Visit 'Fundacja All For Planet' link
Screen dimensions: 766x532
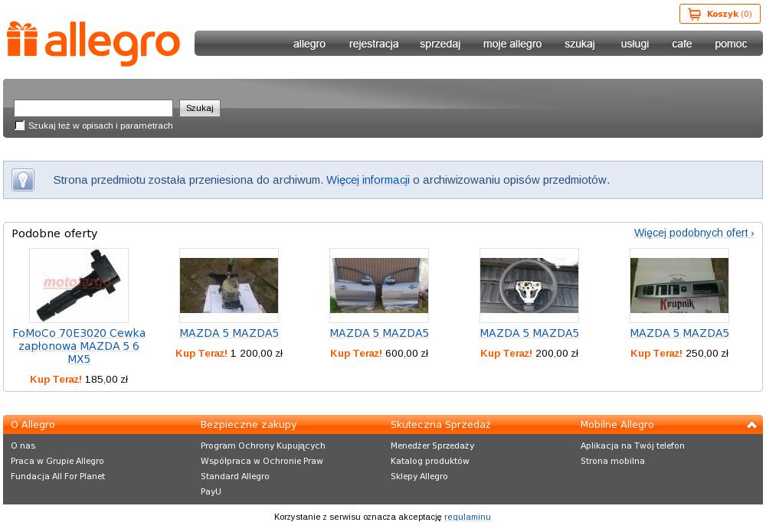pos(57,476)
